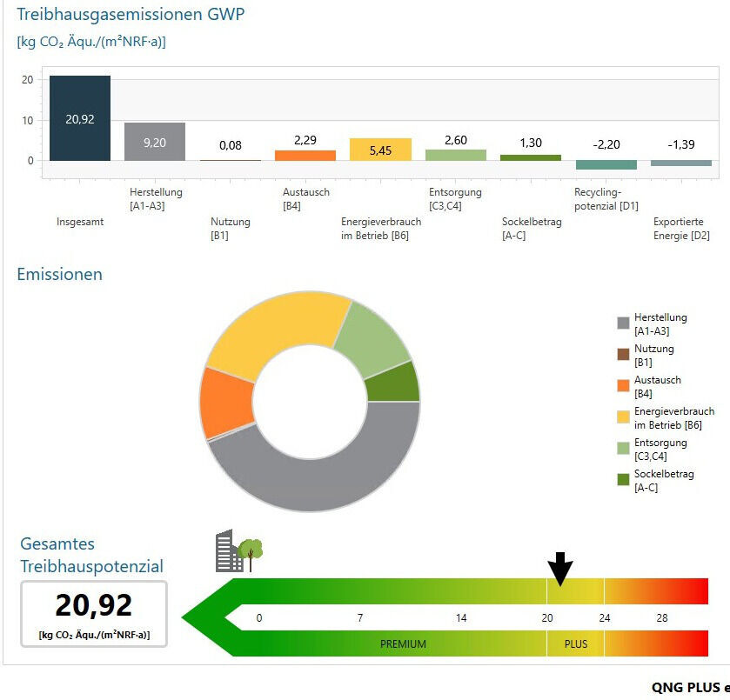Screen dimensions: 730x700
Task: Click the yellow bar labeled 5,45
Action: click(x=380, y=150)
